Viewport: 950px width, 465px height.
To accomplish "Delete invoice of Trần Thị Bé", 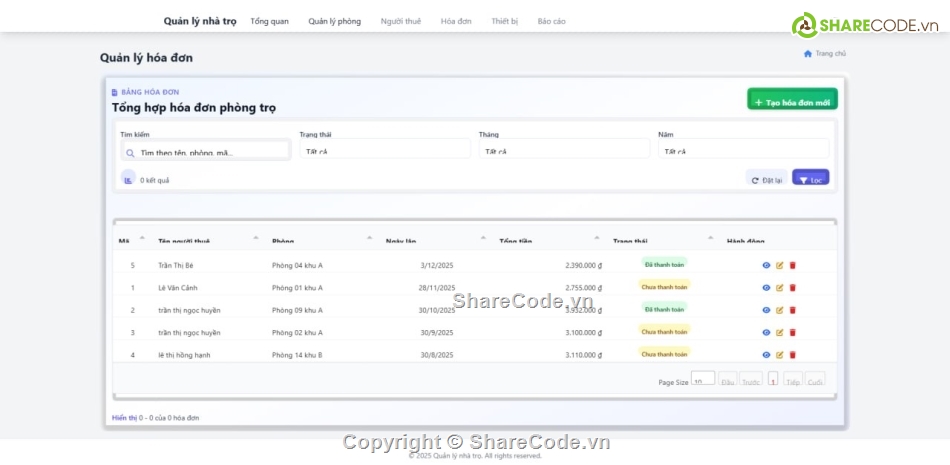I will (792, 265).
